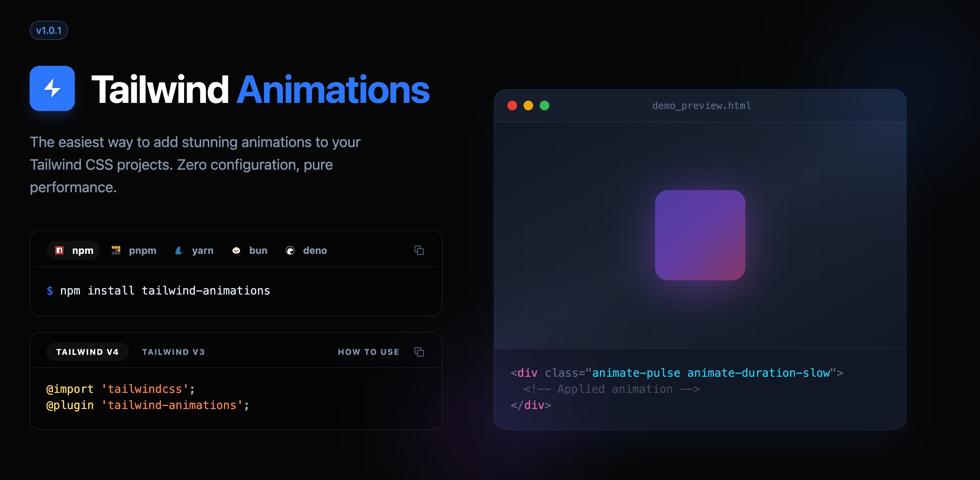Screen dimensions: 980x480
Task: Select the pnpm grid icon
Action: click(x=116, y=250)
